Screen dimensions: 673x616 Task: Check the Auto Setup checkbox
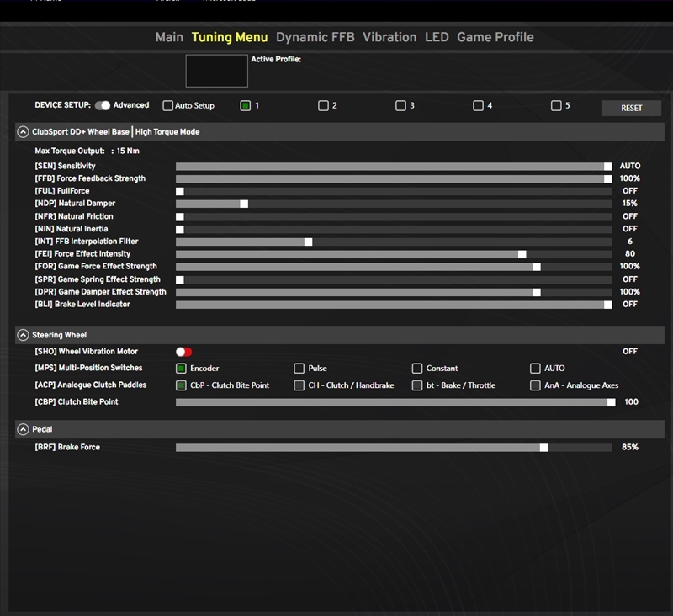pyautogui.click(x=167, y=106)
